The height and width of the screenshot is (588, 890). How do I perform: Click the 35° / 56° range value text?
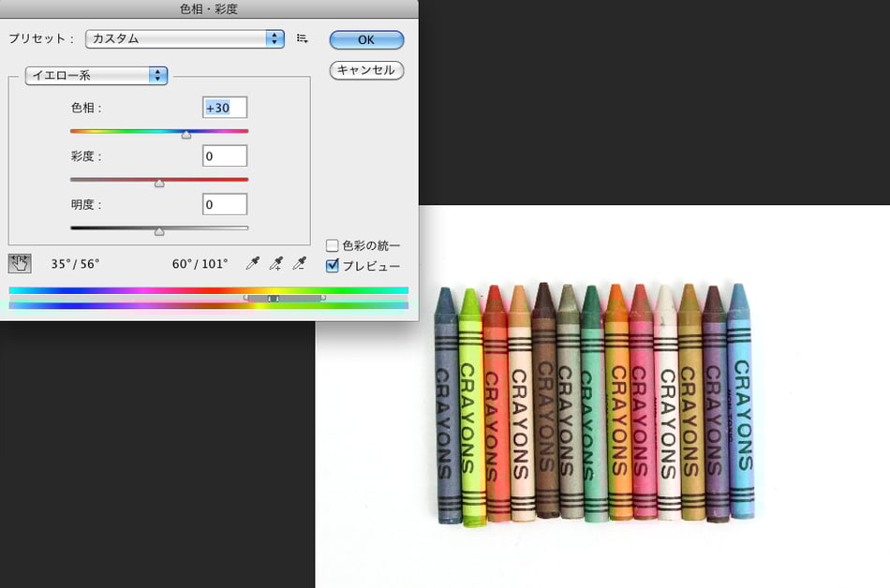tap(75, 264)
